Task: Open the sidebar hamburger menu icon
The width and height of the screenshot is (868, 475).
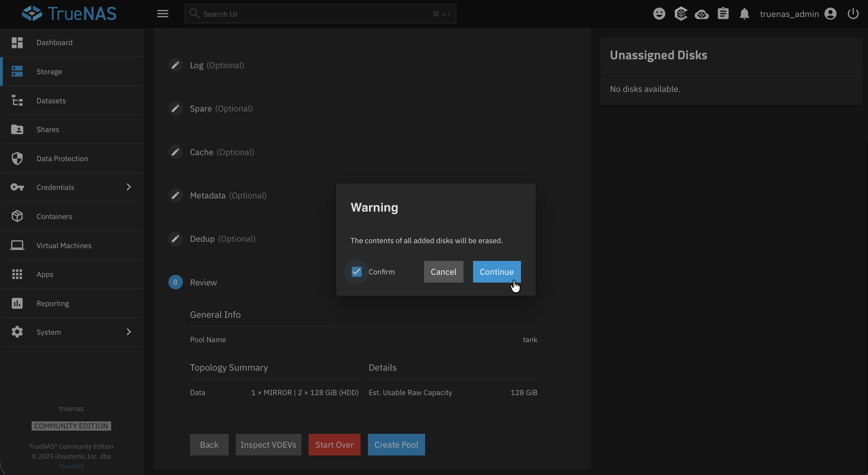Action: pos(163,13)
